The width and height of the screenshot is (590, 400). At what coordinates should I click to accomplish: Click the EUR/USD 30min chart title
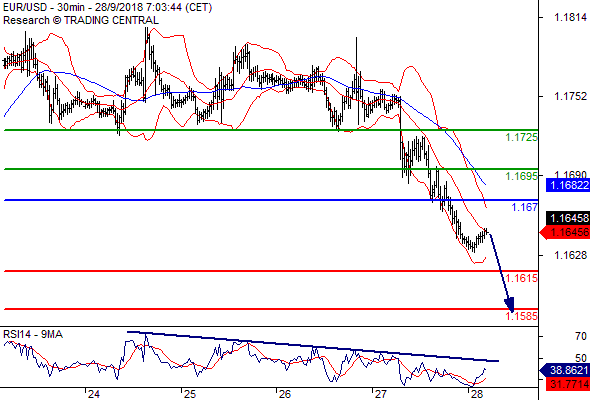[x=107, y=7]
